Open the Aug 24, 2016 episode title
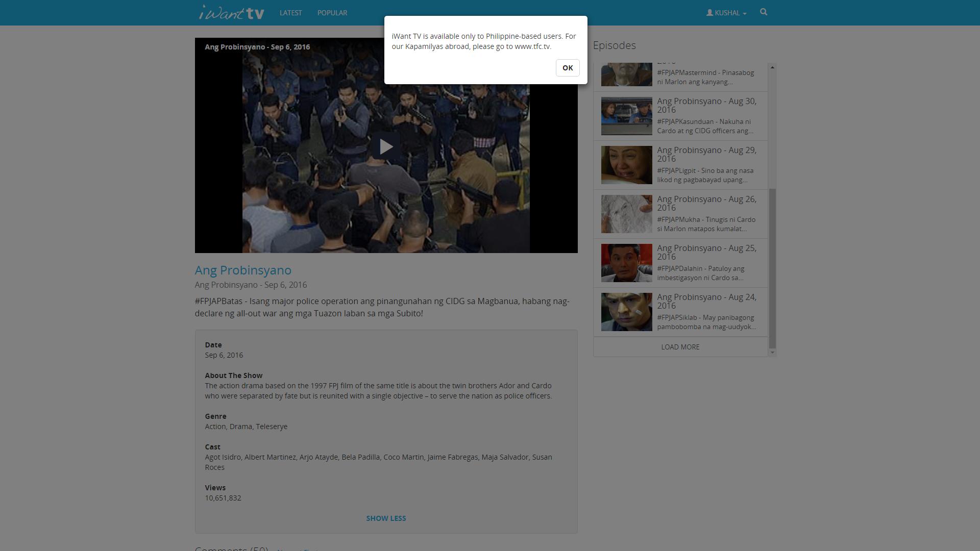The image size is (980, 551). pos(706,301)
